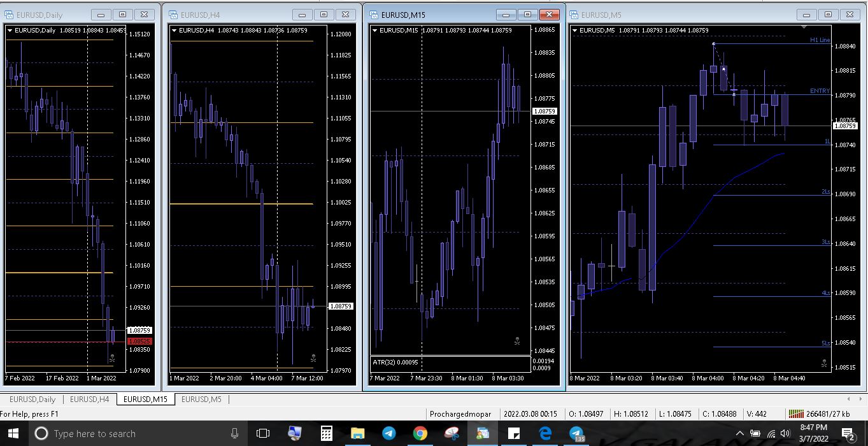Viewport: 868px width, 446px height.
Task: Select the EURUSD,H4 tab
Action: pos(89,399)
